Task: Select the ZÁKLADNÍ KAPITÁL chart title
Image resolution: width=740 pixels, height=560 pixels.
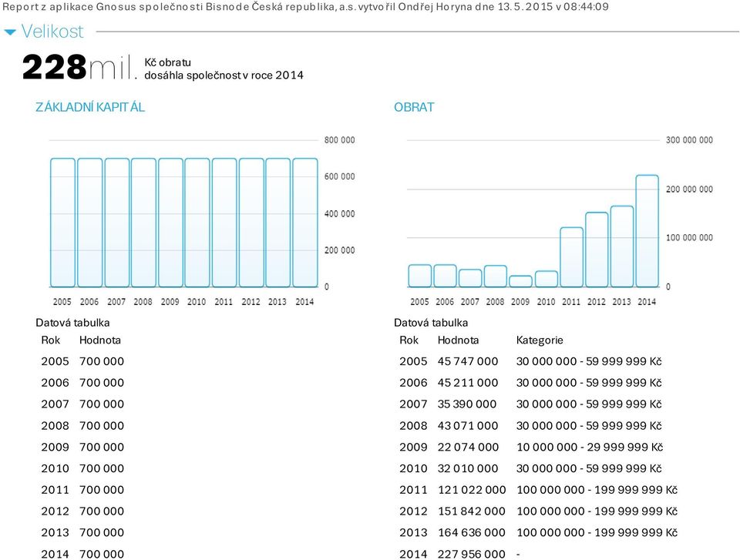Action: coord(90,107)
